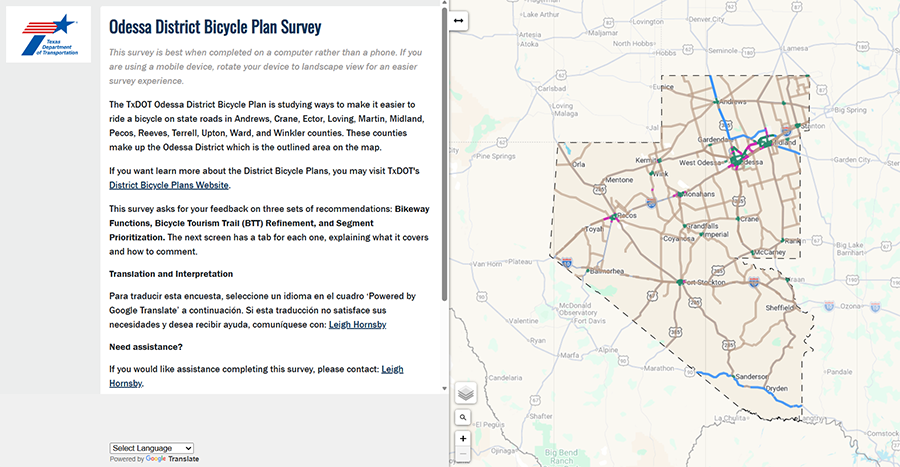Image resolution: width=900 pixels, height=467 pixels.
Task: Click the scrollbar down arrow
Action: (444, 388)
